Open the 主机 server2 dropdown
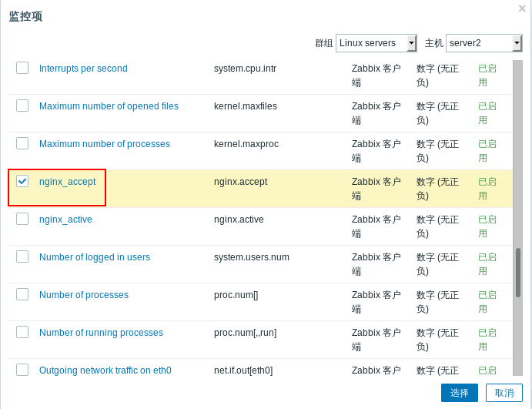Screen dimensions: 532x409 point(483,43)
